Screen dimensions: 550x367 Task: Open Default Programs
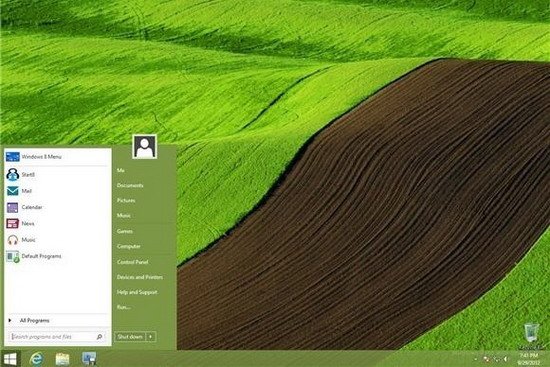click(57, 256)
